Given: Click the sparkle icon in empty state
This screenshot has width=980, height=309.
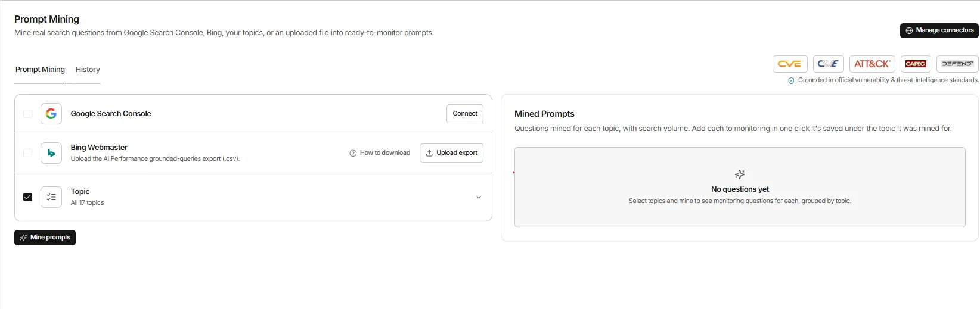Looking at the screenshot, I should pyautogui.click(x=740, y=174).
